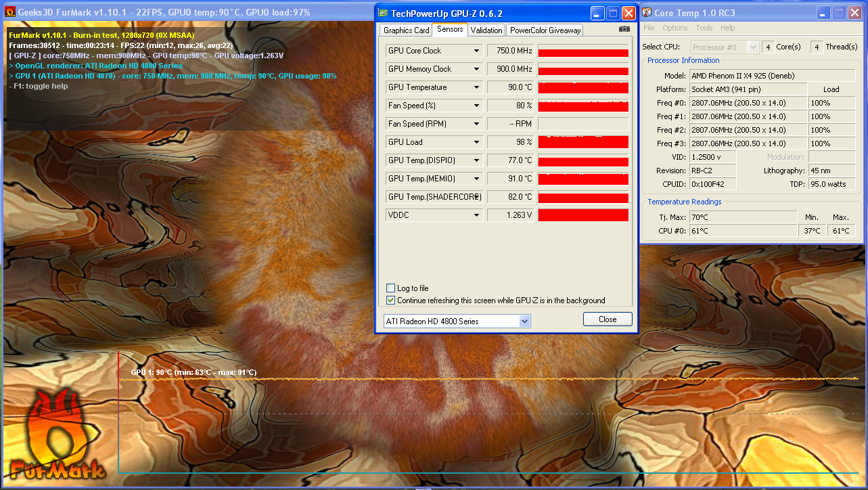Click the TDP 95.0 watts value
This screenshot has width=868, height=490.
coord(831,184)
